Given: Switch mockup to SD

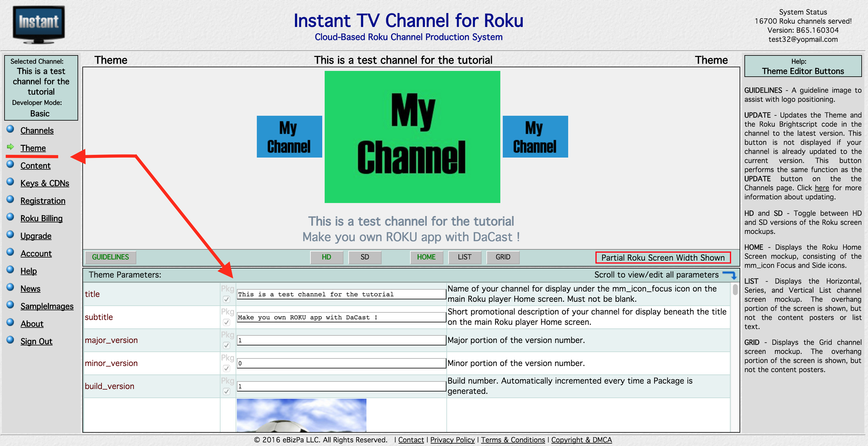Looking at the screenshot, I should click(365, 257).
